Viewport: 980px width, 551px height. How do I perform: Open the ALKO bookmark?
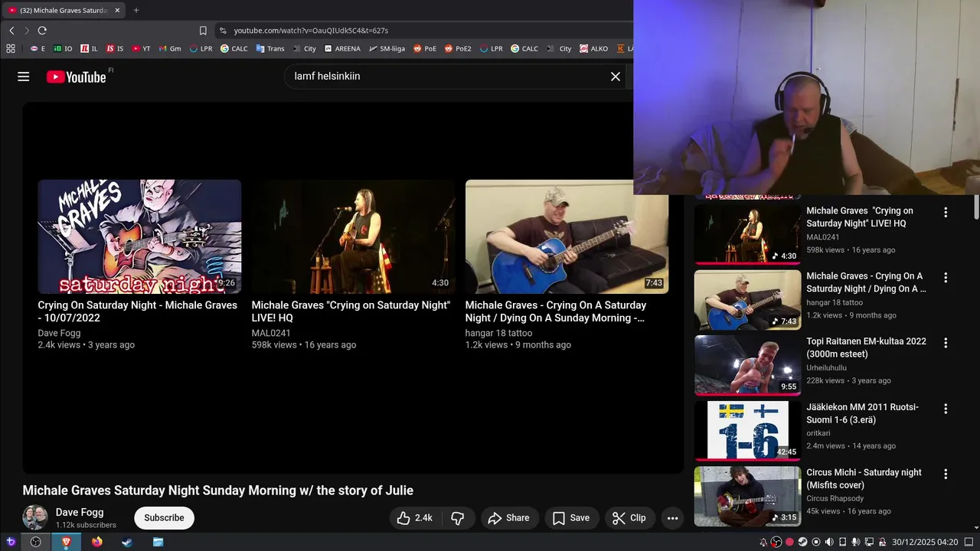(594, 48)
